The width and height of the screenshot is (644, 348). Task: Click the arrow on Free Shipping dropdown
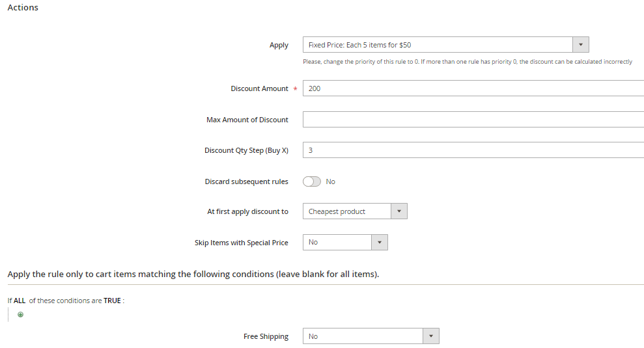pos(430,336)
